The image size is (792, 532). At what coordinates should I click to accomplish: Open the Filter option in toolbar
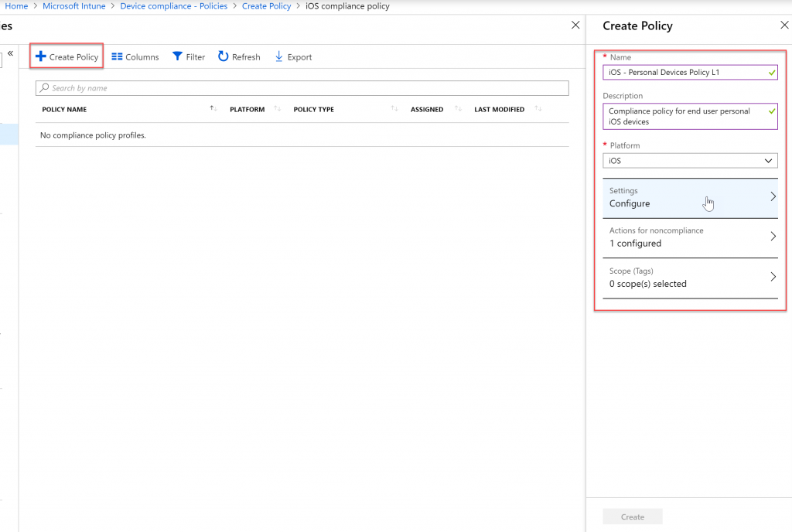189,56
